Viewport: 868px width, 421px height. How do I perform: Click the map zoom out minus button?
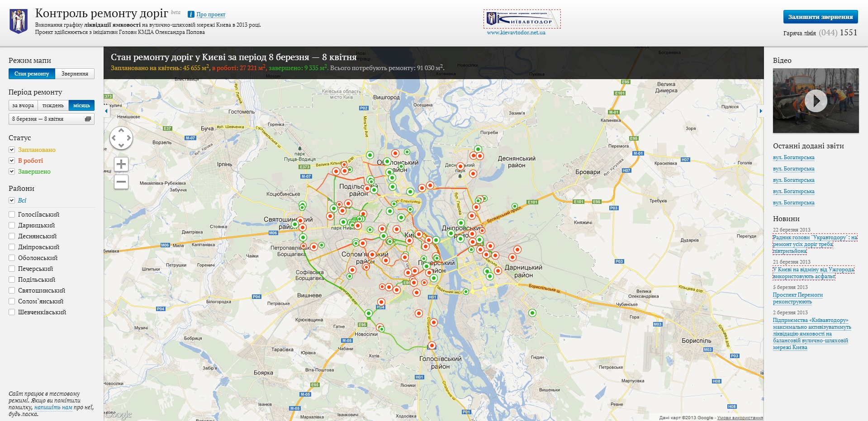pyautogui.click(x=121, y=182)
